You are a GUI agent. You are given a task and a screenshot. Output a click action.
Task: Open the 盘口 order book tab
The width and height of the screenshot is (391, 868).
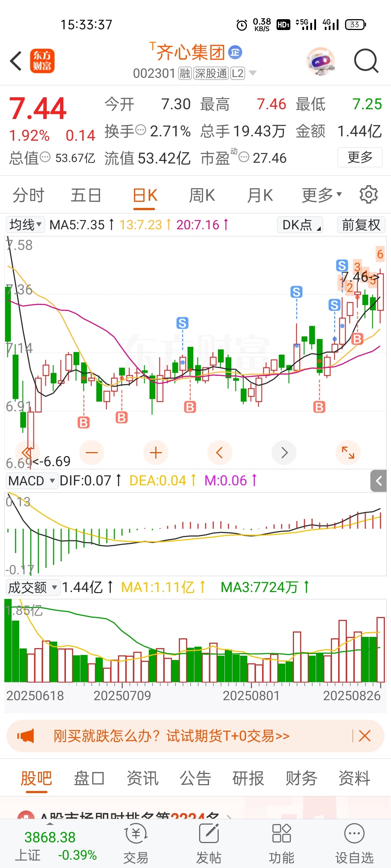click(x=89, y=778)
